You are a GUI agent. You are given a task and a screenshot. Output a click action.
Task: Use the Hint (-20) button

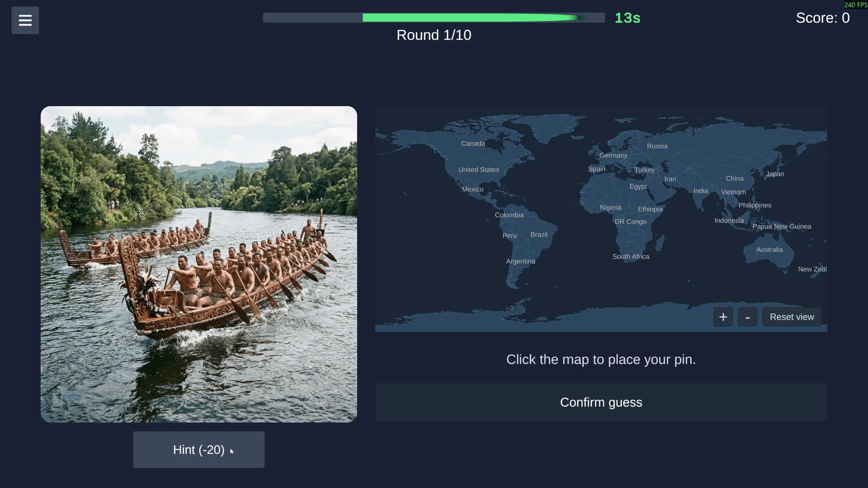[x=199, y=450]
